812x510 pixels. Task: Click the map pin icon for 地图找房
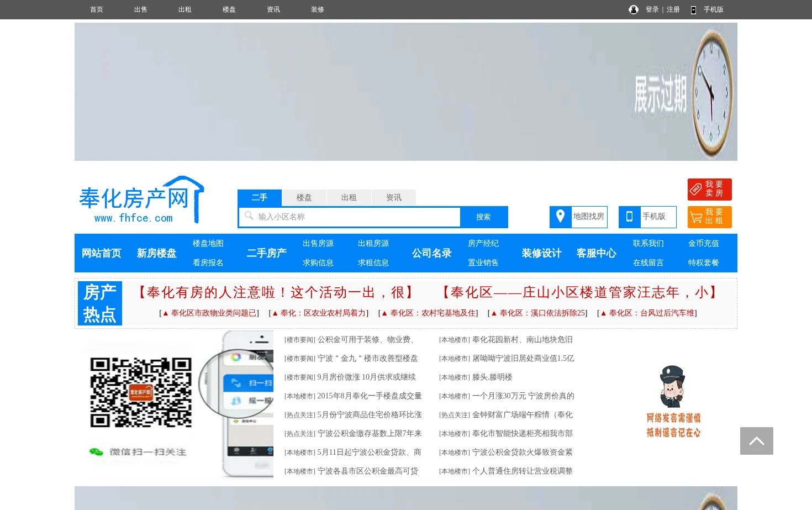click(560, 216)
